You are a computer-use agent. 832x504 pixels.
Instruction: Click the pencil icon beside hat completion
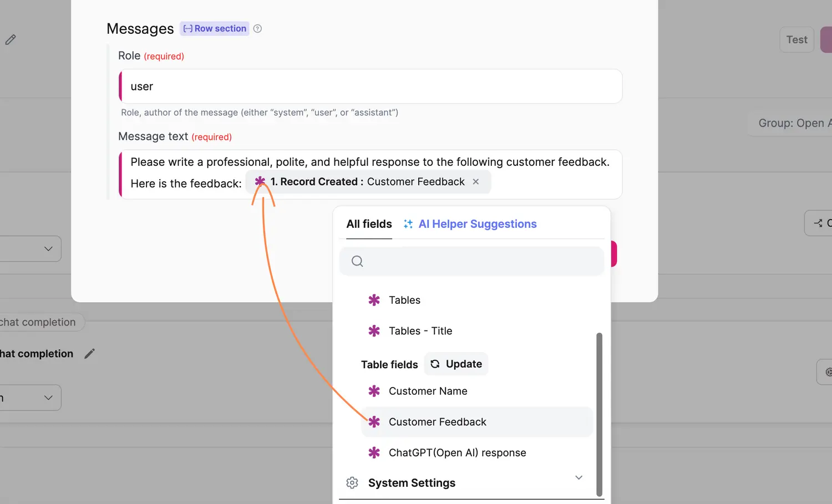pyautogui.click(x=89, y=353)
